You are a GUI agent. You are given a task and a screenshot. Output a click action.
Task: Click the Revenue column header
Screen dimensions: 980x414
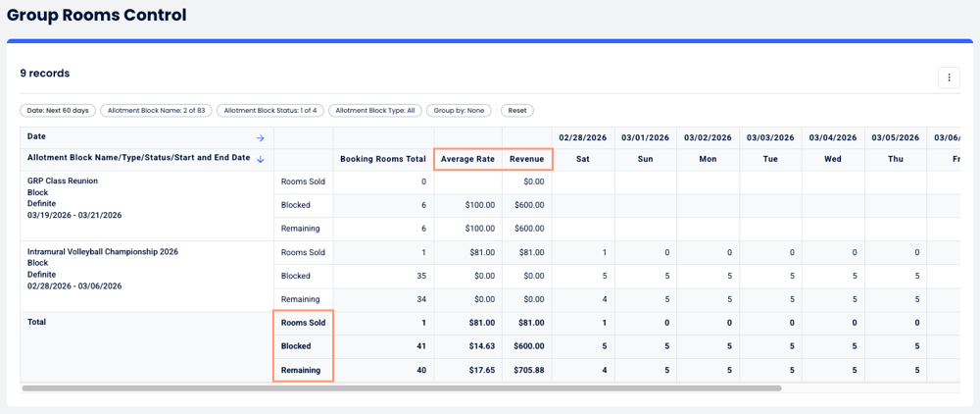click(527, 159)
